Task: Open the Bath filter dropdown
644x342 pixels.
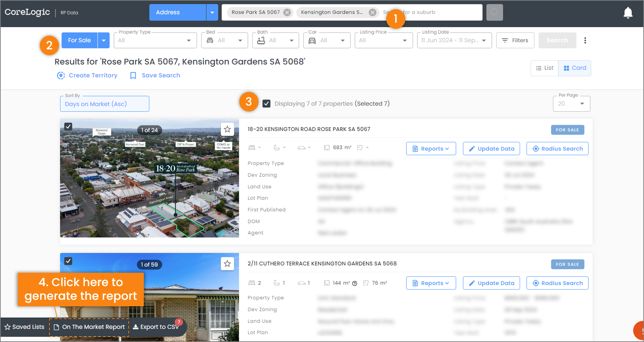Action: coord(276,40)
